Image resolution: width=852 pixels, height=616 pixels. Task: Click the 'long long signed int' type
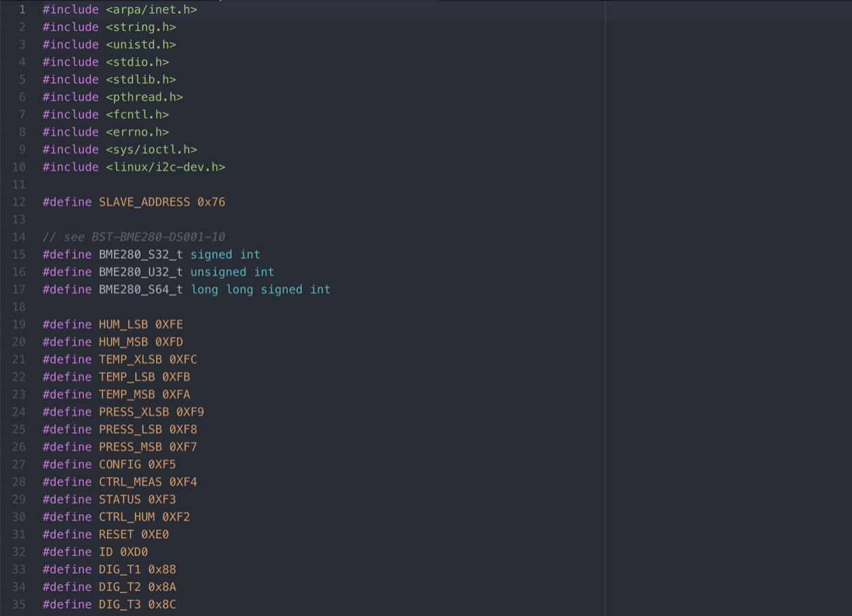click(260, 290)
